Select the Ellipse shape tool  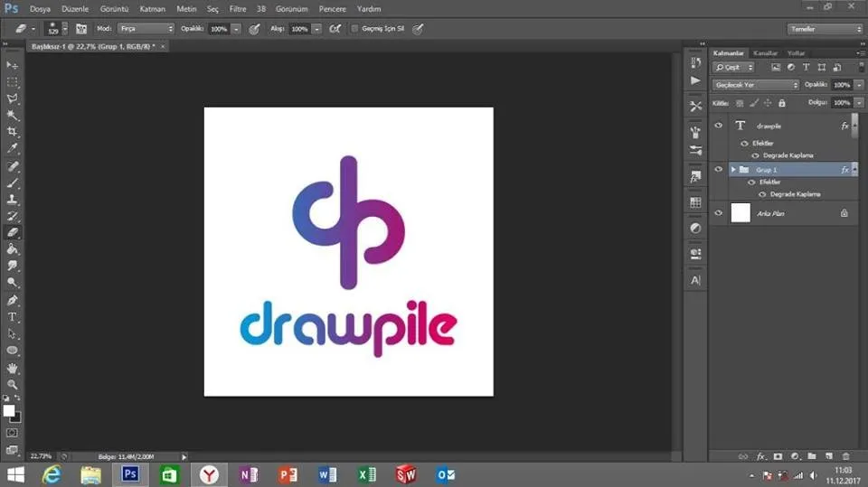coord(12,351)
